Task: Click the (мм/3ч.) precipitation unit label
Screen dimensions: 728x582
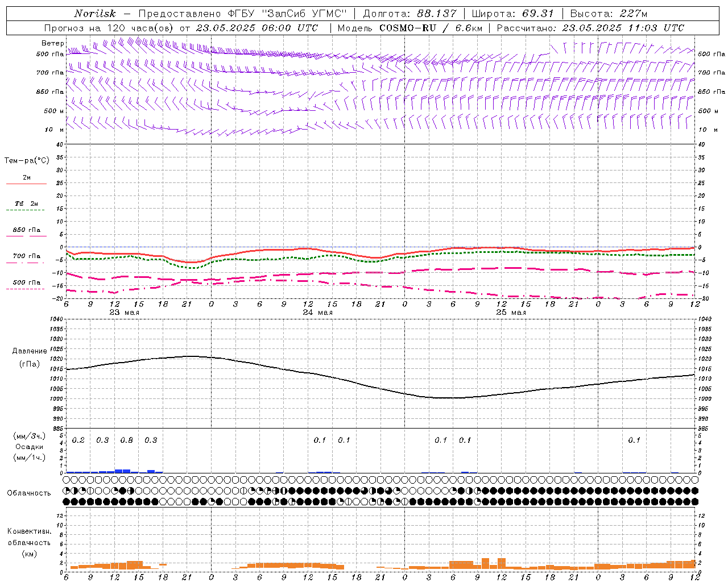Action: click(x=30, y=436)
